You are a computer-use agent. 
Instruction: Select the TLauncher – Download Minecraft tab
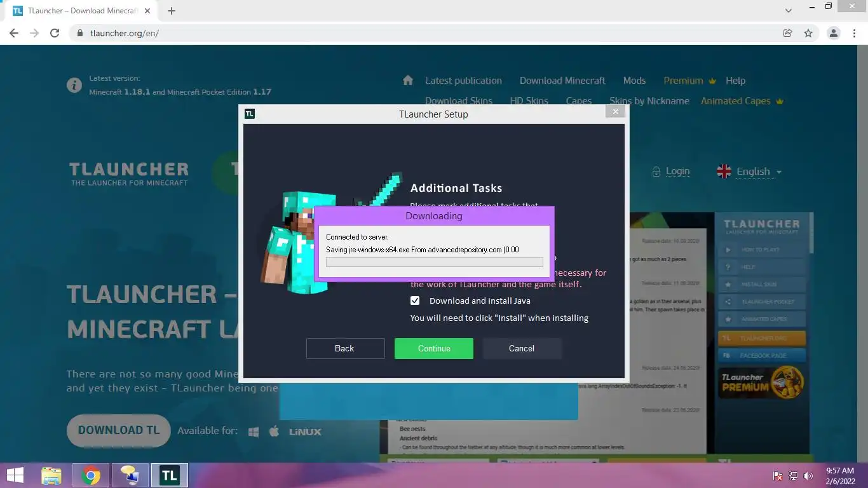(82, 11)
